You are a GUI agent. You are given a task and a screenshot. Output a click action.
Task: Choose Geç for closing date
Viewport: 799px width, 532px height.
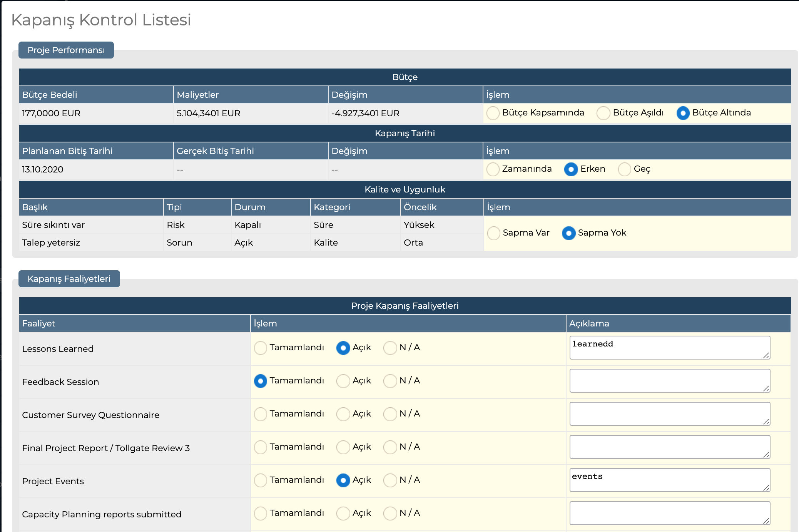point(625,169)
